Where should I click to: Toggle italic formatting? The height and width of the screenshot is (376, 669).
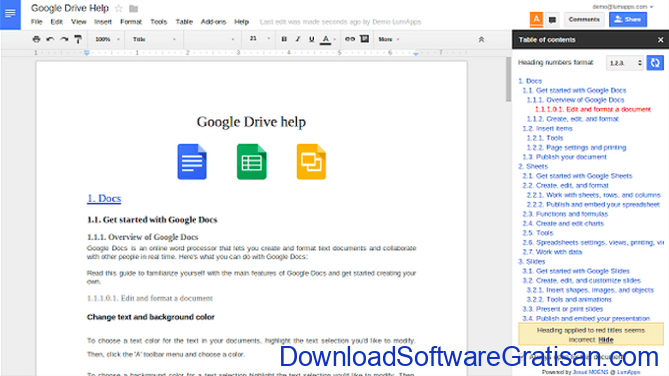tap(298, 39)
